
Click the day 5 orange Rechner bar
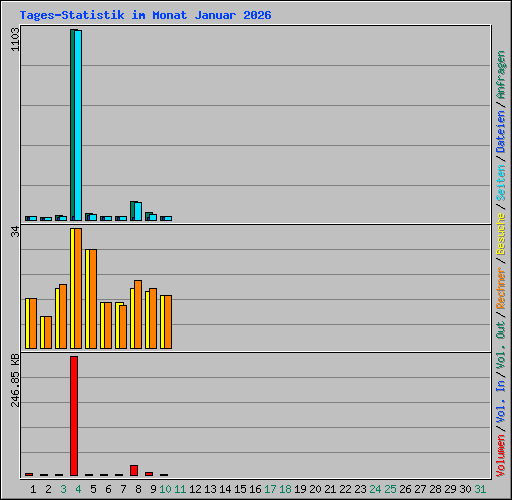93,299
